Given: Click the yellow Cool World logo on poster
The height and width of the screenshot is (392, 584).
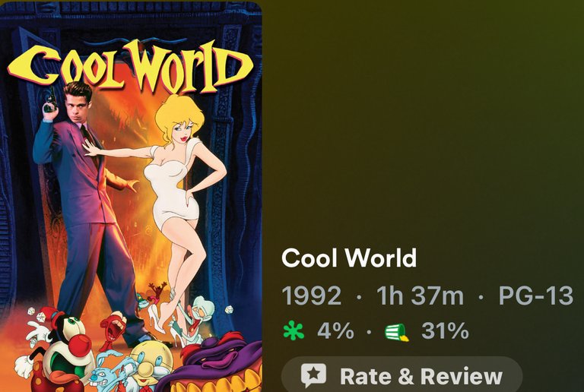Looking at the screenshot, I should pos(130,66).
